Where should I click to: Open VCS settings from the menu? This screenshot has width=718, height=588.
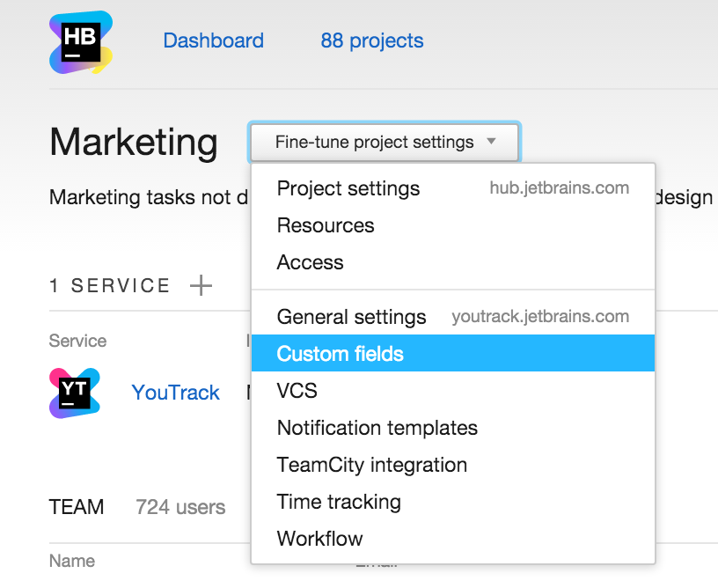(x=453, y=391)
